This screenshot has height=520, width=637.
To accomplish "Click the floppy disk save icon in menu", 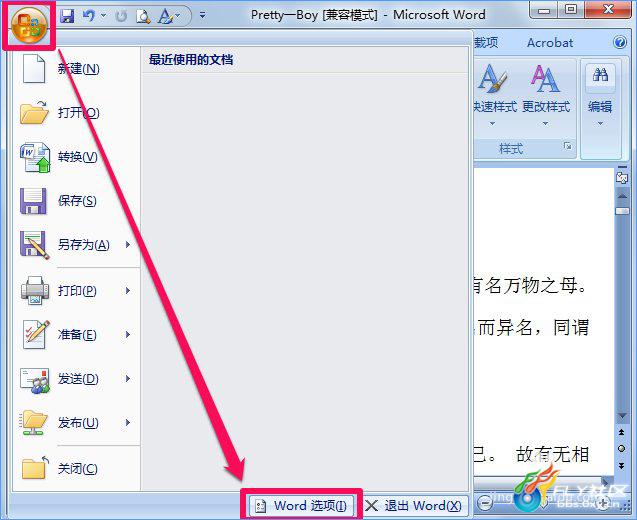I will 33,201.
